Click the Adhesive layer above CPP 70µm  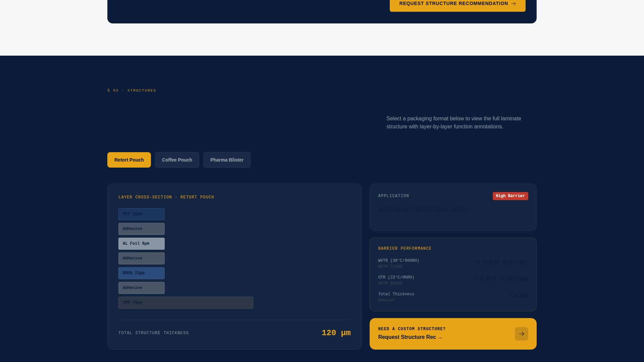(141, 288)
